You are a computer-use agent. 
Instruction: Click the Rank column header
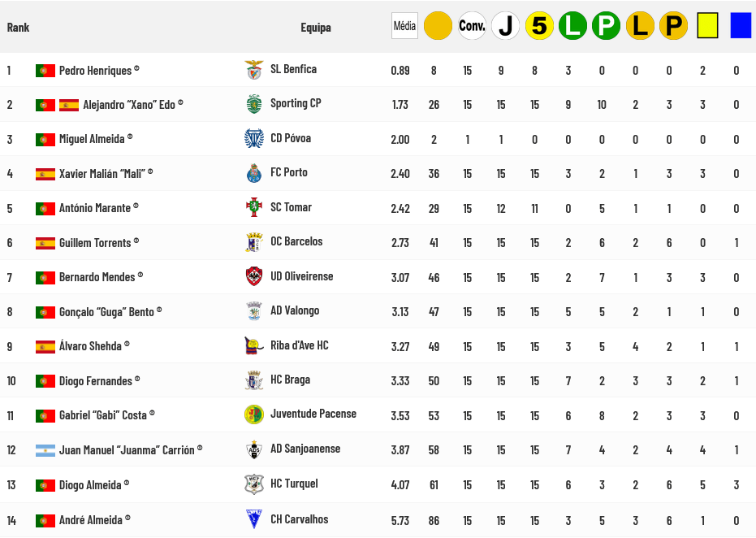coord(18,28)
